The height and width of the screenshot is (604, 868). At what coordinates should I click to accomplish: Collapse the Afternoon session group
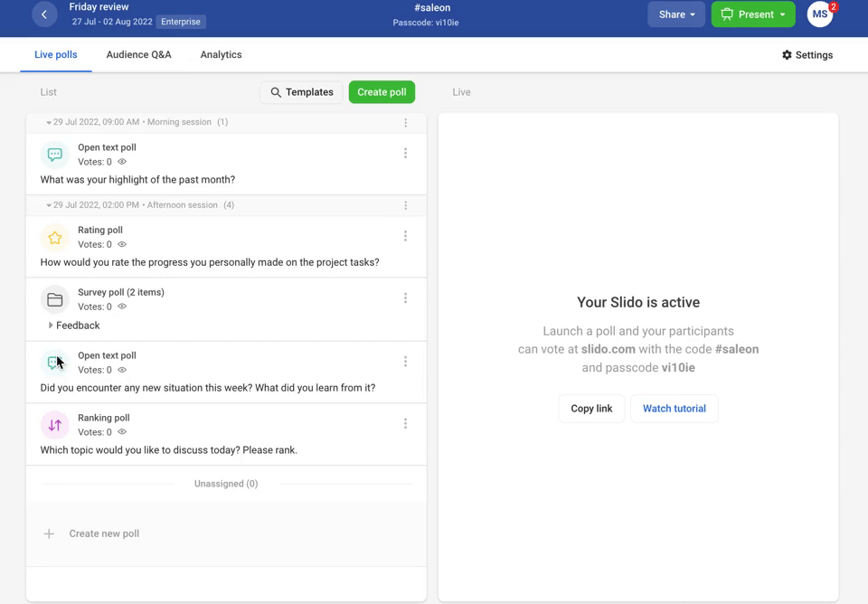[x=49, y=205]
